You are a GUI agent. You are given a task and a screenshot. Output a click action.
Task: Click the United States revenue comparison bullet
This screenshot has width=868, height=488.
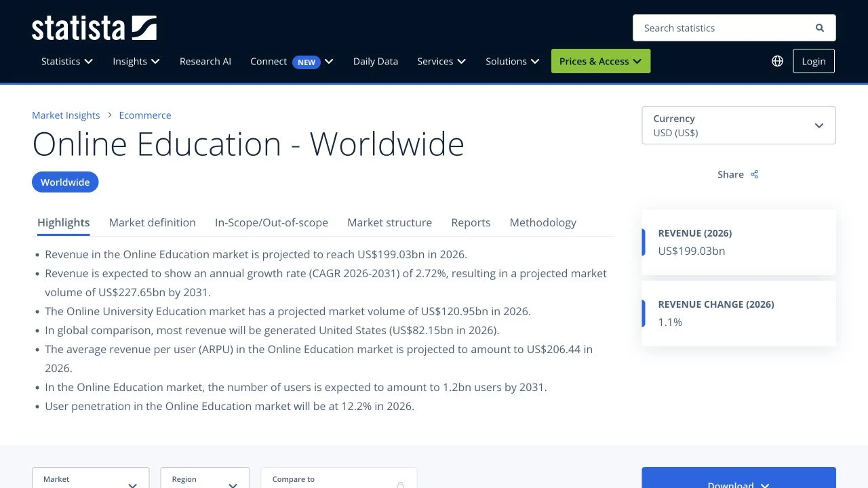pyautogui.click(x=272, y=330)
